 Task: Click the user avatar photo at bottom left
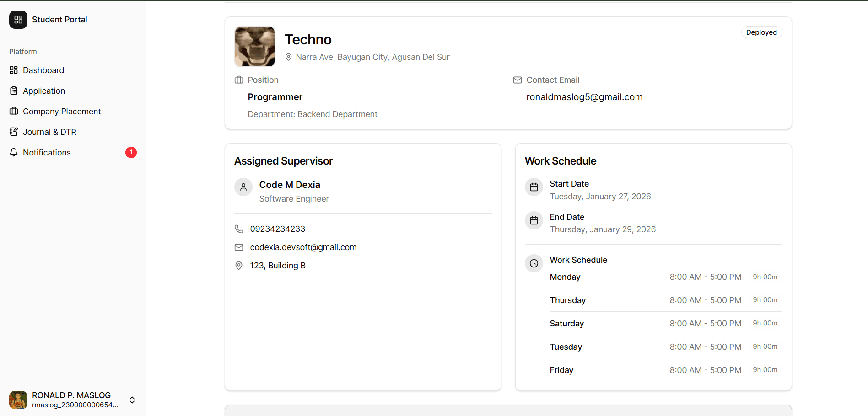18,400
